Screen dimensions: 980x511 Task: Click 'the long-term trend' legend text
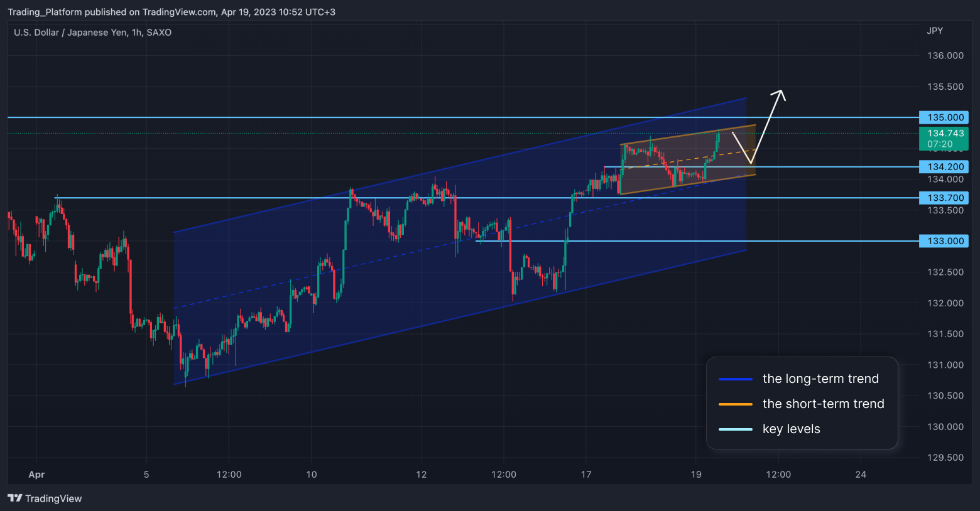tap(820, 379)
